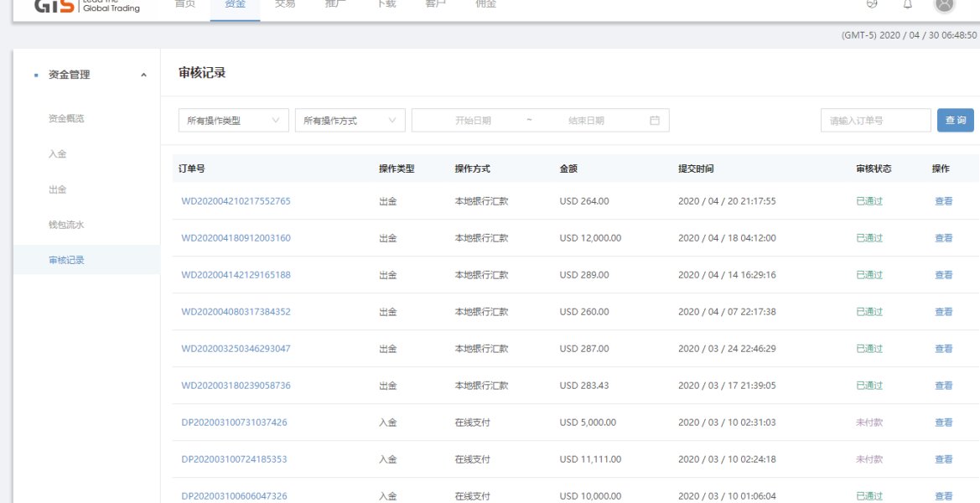Open order WD202003180239058736
Screen dimensions: 980x503
[236, 386]
